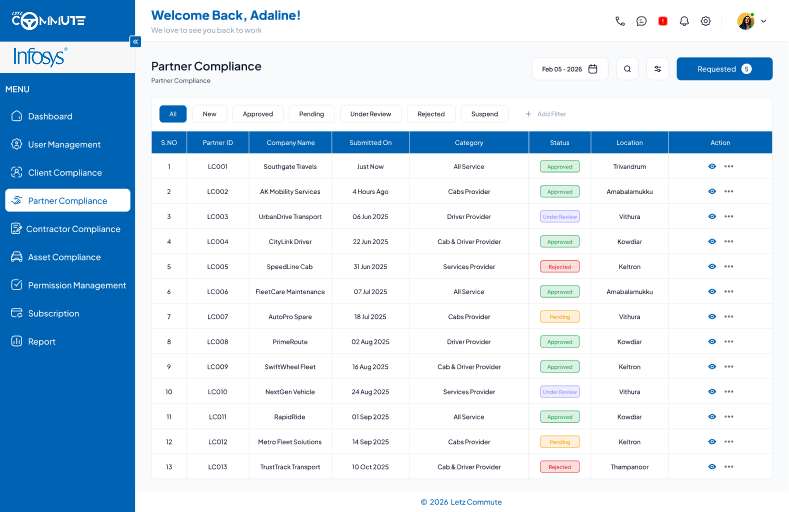Expand the profile dropdown chevron
The image size is (789, 512).
tap(763, 21)
